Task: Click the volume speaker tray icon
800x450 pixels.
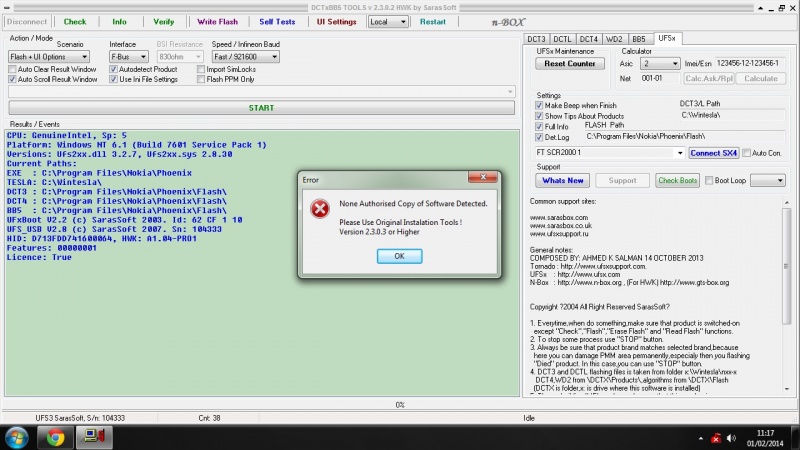Action: click(x=731, y=438)
